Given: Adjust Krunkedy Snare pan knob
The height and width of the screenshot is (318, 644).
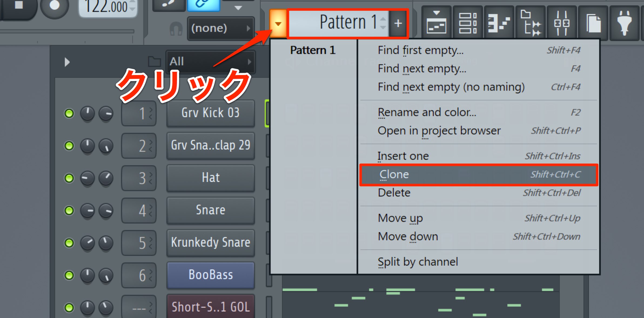Looking at the screenshot, I should click(87, 243).
